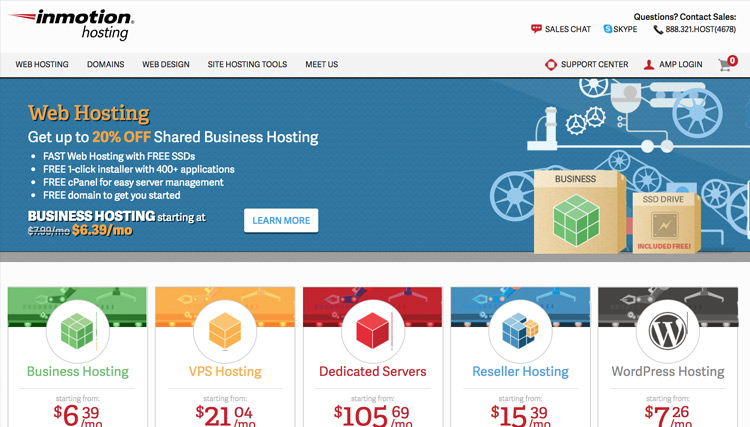Go to Support Center
This screenshot has width=750, height=427.
pos(595,65)
